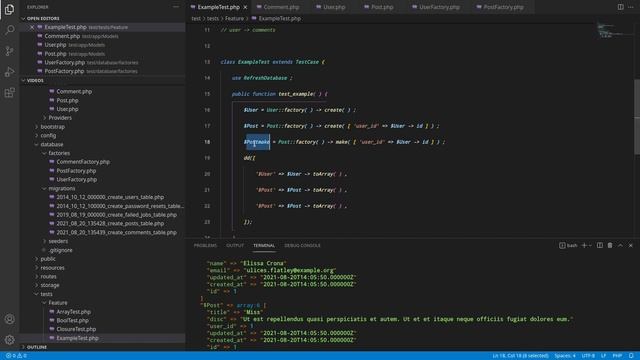The image size is (640, 360).
Task: Open the Explorer view in activity bar
Action: (9, 9)
